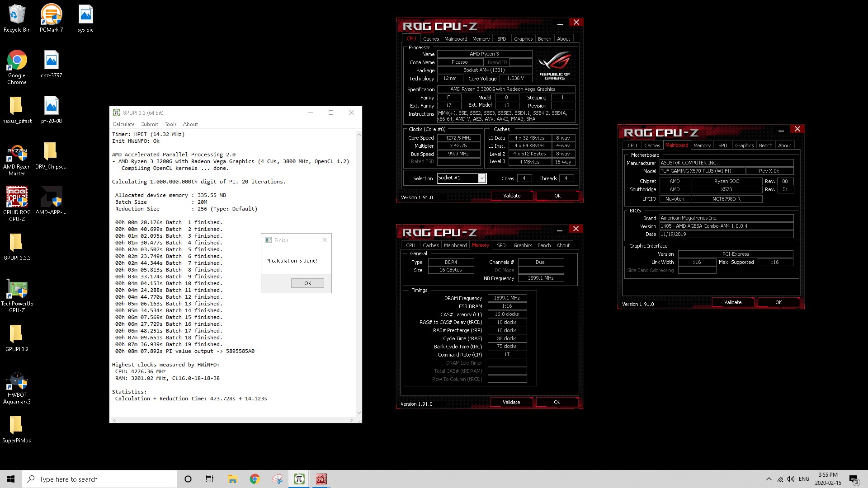Open the notification center icon
Screen dimensions: 868x488
pos(854,479)
